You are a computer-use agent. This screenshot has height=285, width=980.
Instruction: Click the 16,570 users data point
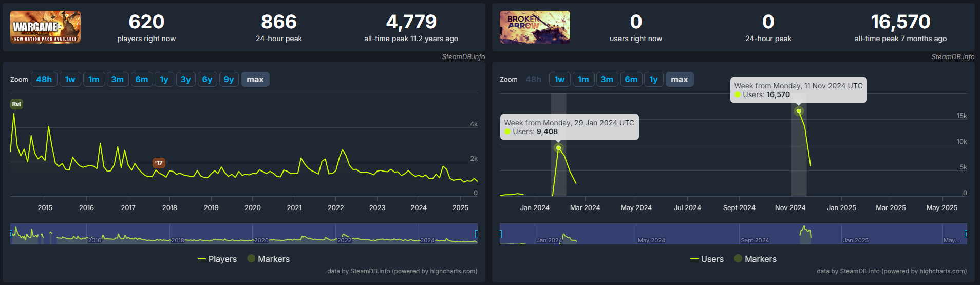(799, 111)
